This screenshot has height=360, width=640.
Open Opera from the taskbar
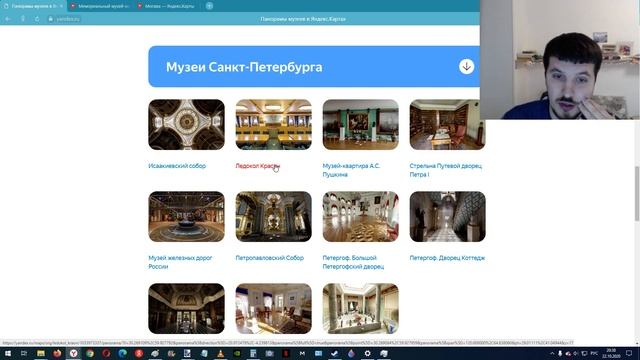(106, 353)
